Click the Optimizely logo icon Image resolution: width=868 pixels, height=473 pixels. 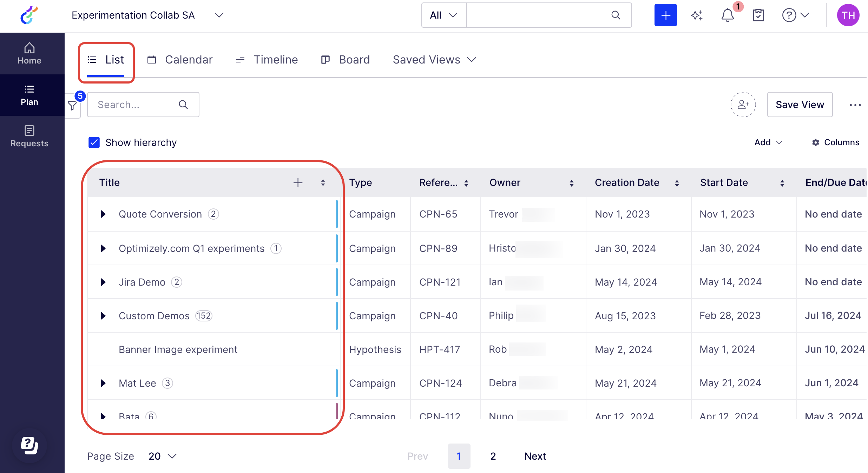29,15
